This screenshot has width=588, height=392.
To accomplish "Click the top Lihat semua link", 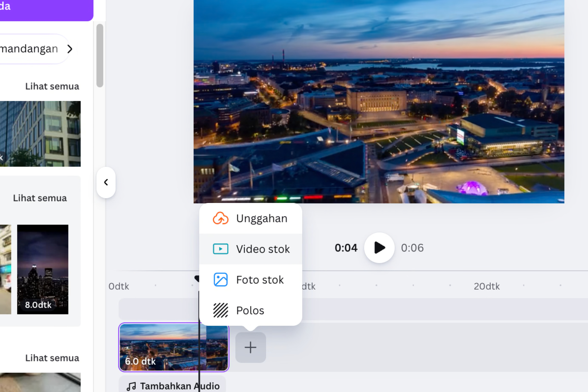I will click(52, 86).
